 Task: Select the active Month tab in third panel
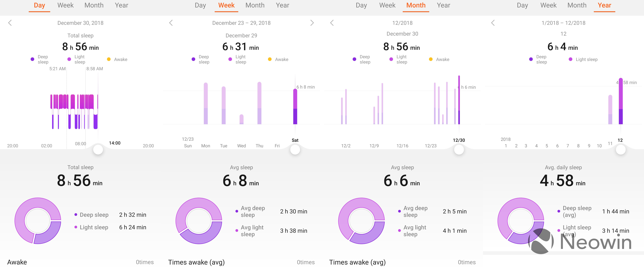[x=416, y=5]
